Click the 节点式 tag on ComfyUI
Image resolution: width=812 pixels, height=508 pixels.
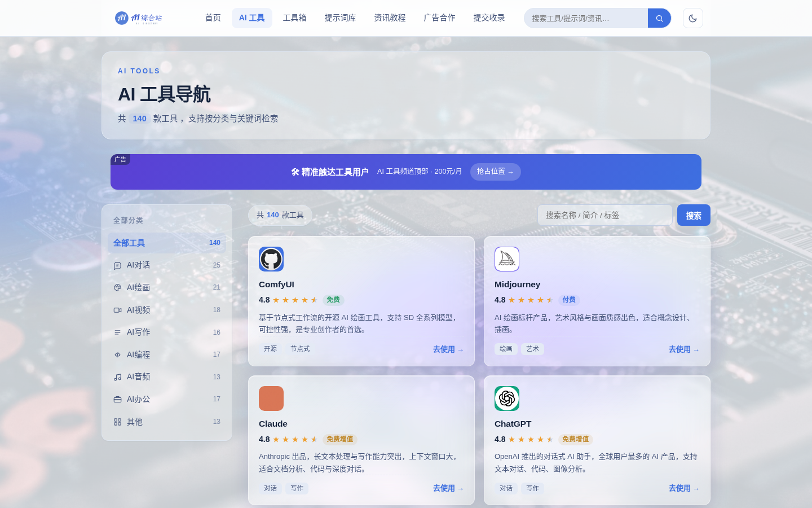[300, 349]
